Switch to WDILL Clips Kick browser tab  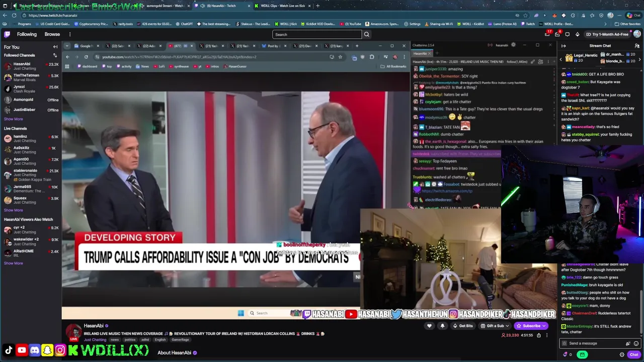coord(283,6)
